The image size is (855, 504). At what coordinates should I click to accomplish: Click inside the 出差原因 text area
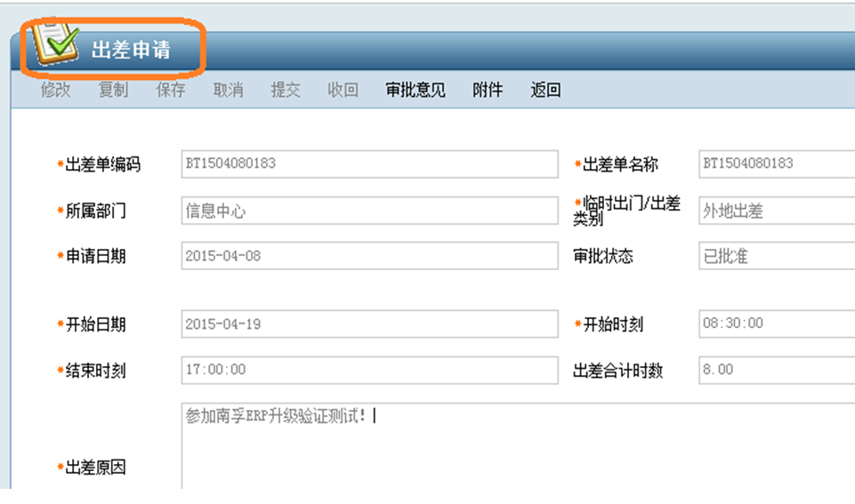(x=516, y=449)
